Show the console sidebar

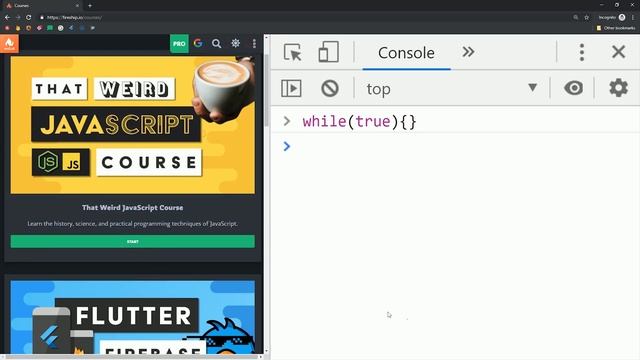[291, 88]
